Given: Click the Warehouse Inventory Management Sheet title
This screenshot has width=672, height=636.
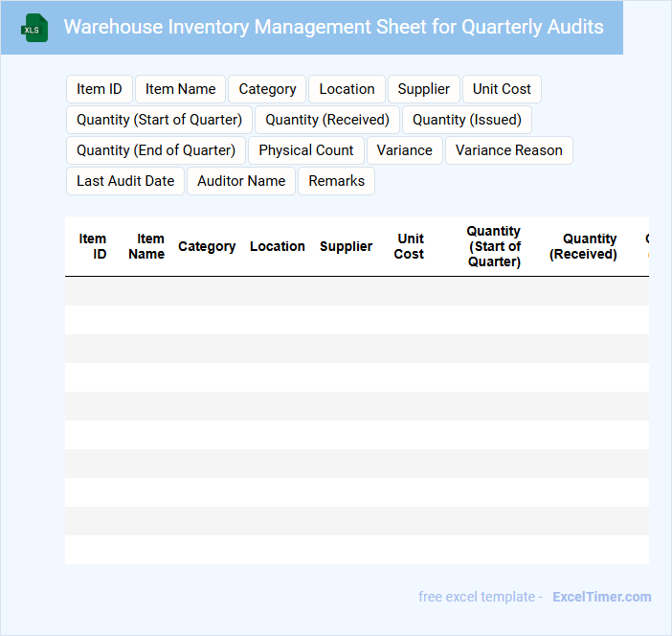Looking at the screenshot, I should tap(333, 27).
